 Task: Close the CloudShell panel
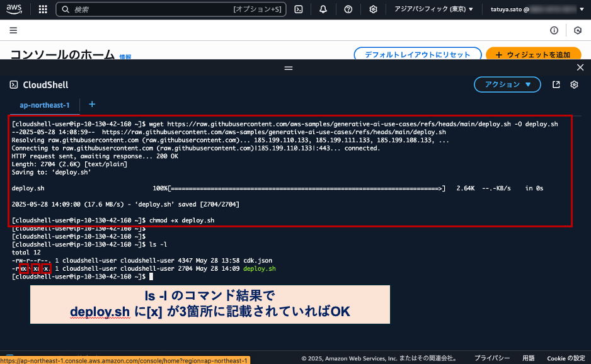pyautogui.click(x=580, y=67)
